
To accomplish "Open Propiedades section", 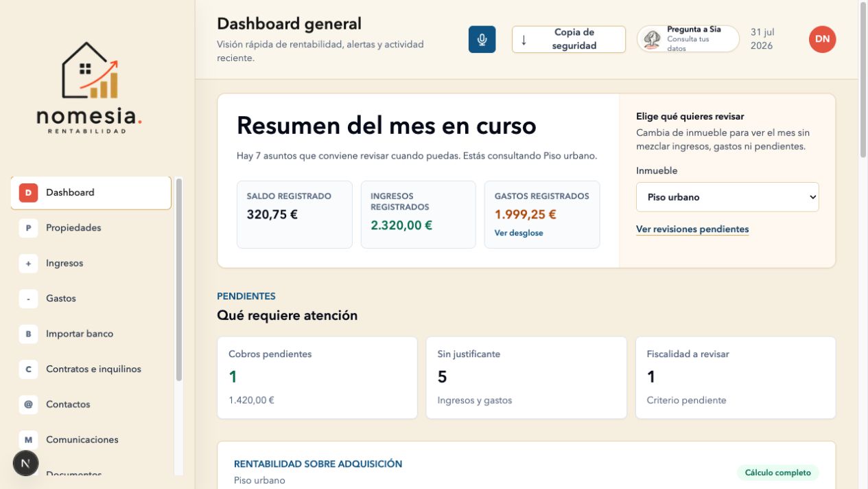I will [x=91, y=228].
